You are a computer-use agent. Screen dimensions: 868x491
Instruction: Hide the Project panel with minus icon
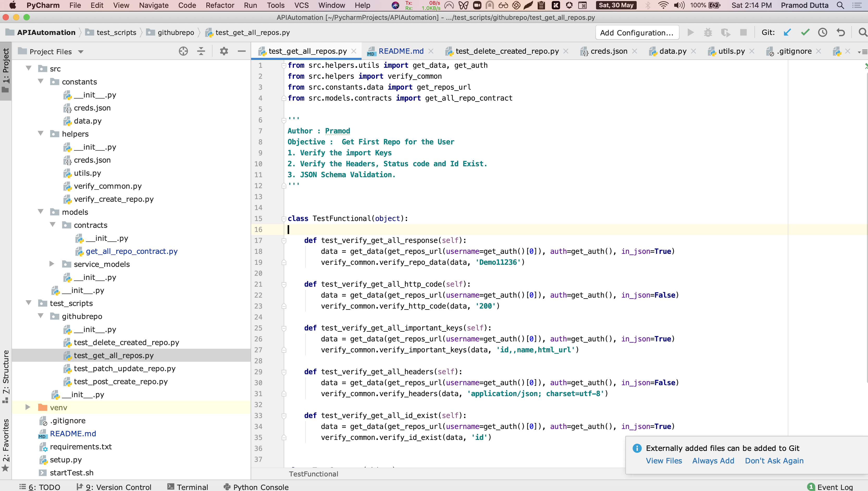(x=241, y=51)
